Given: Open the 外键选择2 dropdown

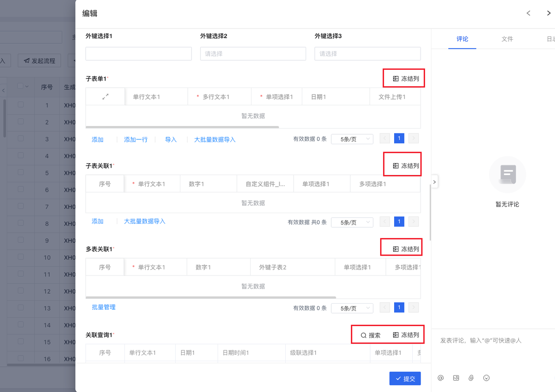Looking at the screenshot, I should click(x=253, y=54).
